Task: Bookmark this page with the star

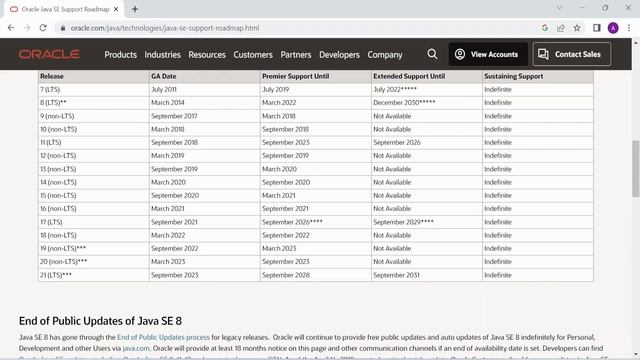Action: [577, 28]
